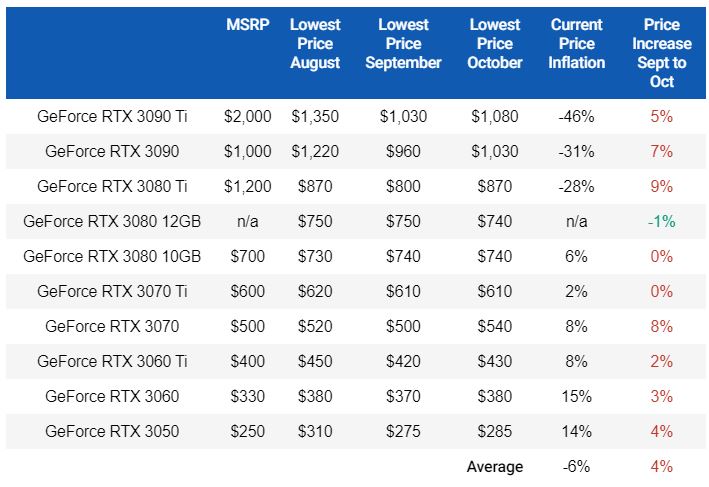709x487 pixels.
Task: Select the 15% inflation cell for RTX 3060
Action: (x=577, y=396)
